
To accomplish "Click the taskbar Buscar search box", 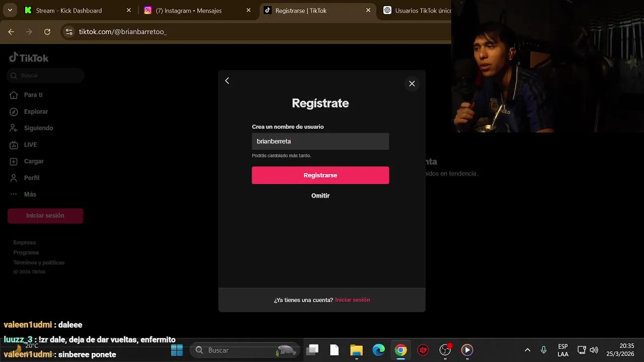I will 245,350.
